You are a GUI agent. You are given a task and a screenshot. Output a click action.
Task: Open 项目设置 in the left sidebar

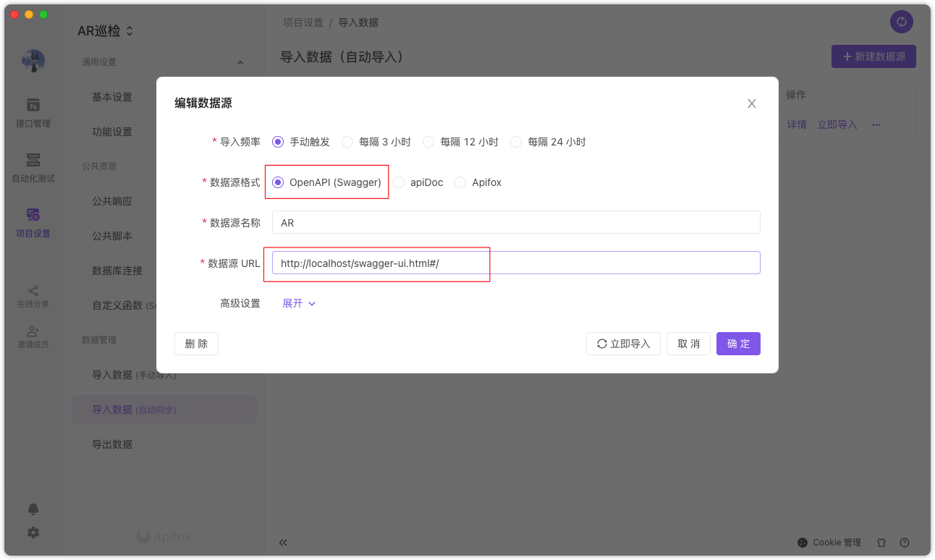point(33,223)
